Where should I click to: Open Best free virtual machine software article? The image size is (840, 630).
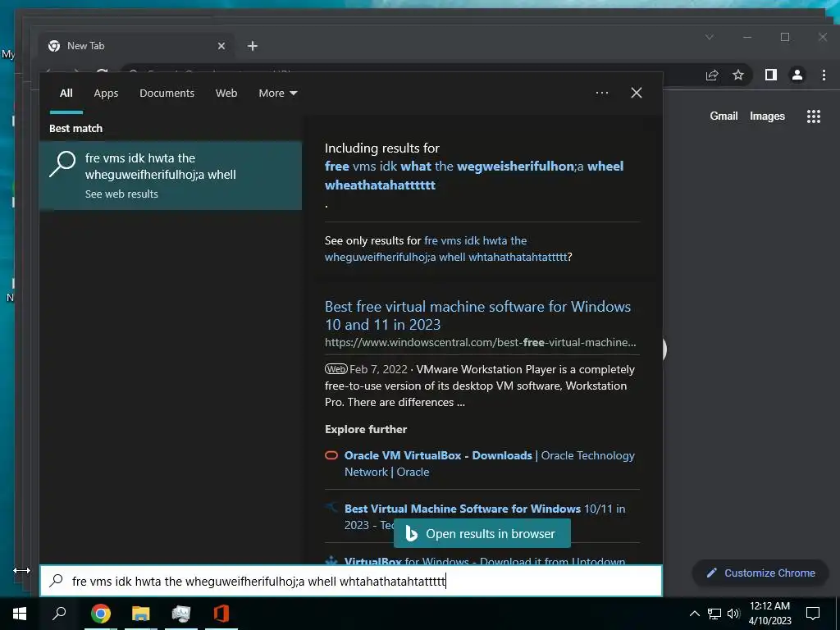pos(478,316)
